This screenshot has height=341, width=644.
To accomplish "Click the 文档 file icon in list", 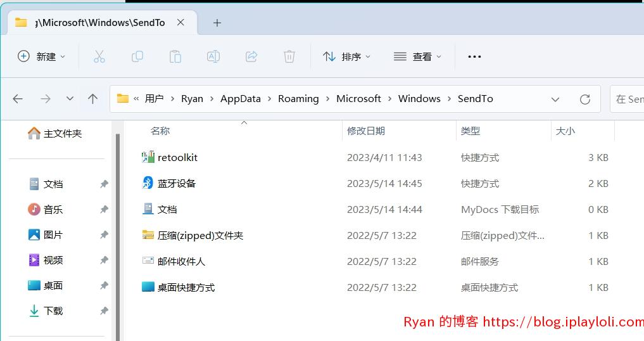I will [148, 209].
